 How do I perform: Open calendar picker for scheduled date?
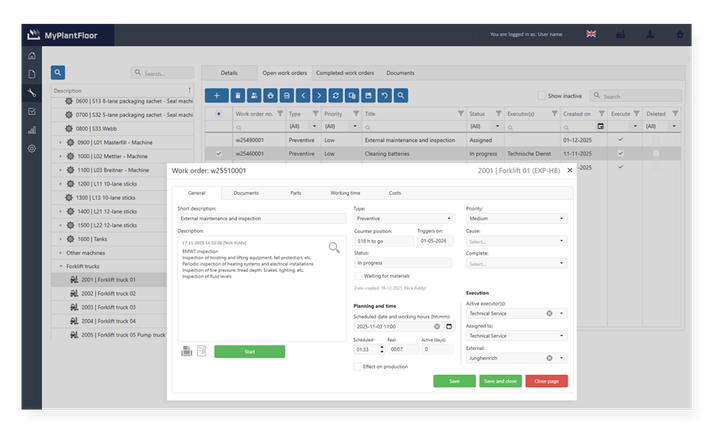(x=449, y=326)
